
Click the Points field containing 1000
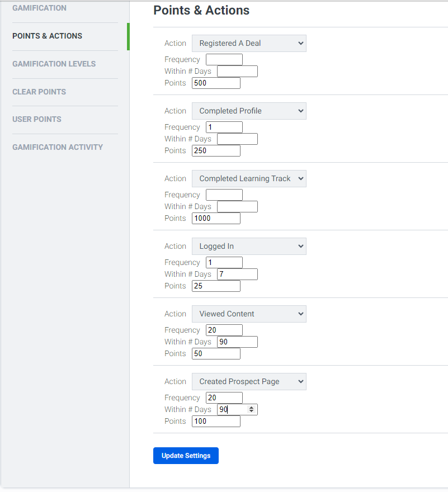point(216,219)
